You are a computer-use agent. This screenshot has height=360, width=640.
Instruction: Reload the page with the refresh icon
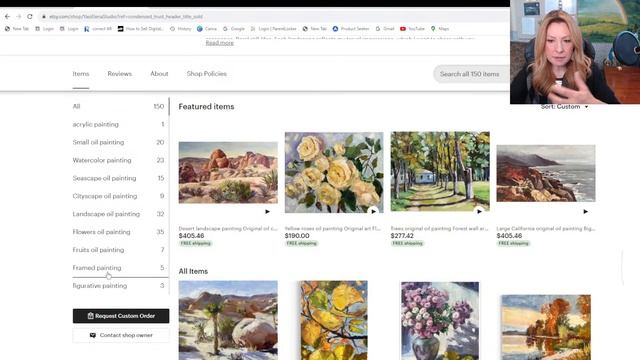(30, 16)
